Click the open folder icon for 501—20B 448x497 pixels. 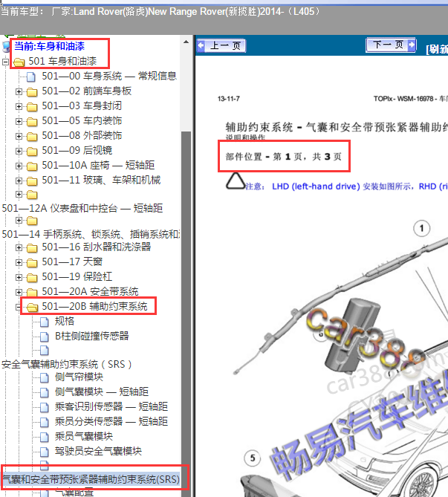point(33,307)
